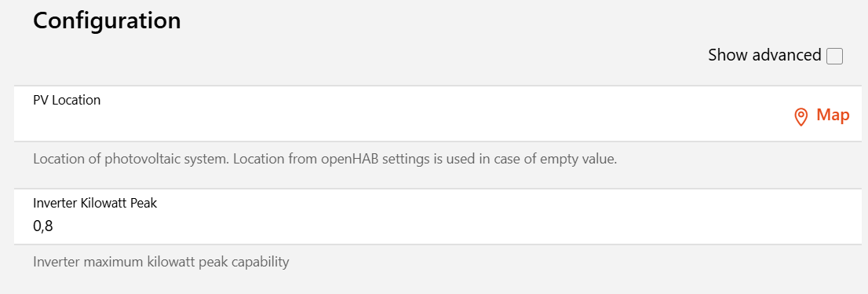Image resolution: width=868 pixels, height=294 pixels.
Task: Click blank area right of 0,8 value
Action: tap(443, 226)
